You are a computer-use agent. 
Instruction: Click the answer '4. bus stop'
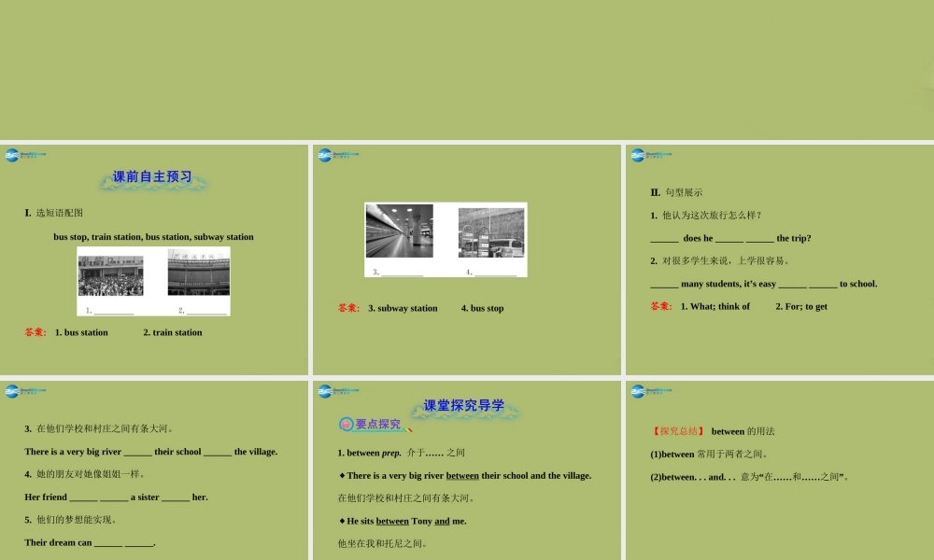pos(483,308)
